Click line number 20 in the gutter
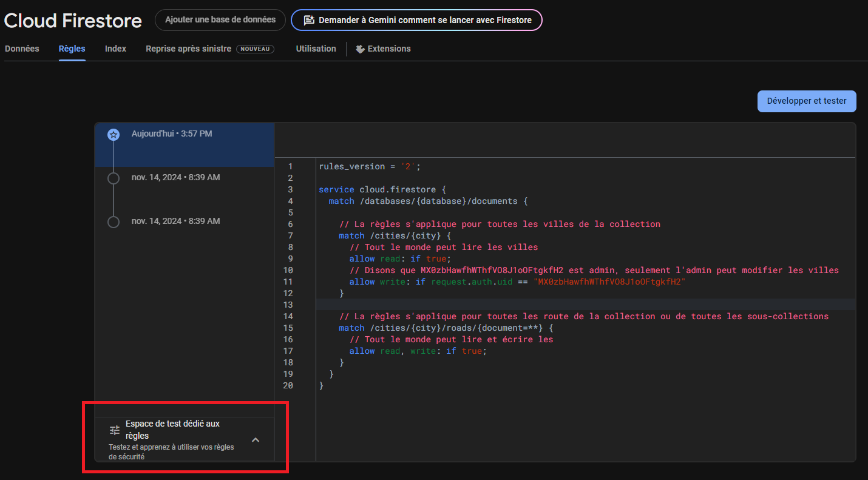This screenshot has height=480, width=868. point(288,385)
